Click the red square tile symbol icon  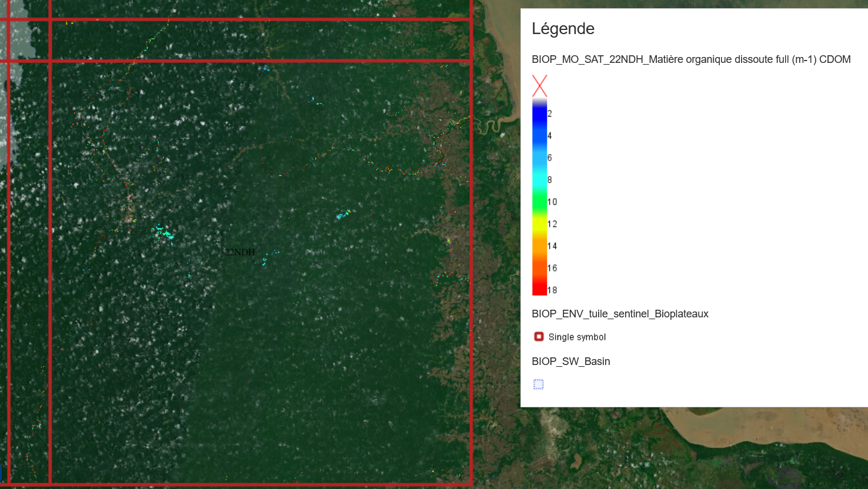point(539,337)
